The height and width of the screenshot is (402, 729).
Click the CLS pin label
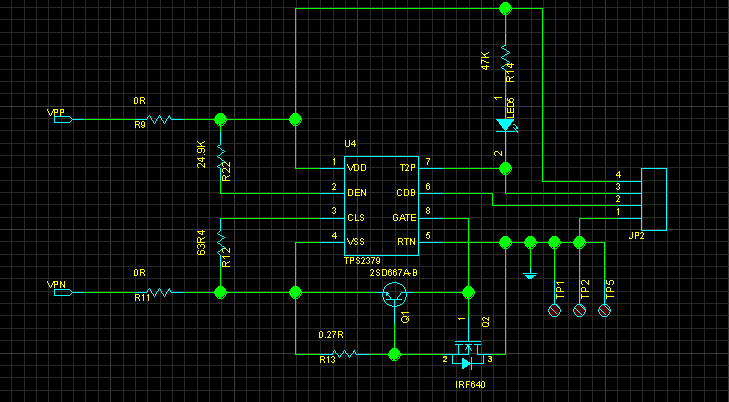click(356, 217)
